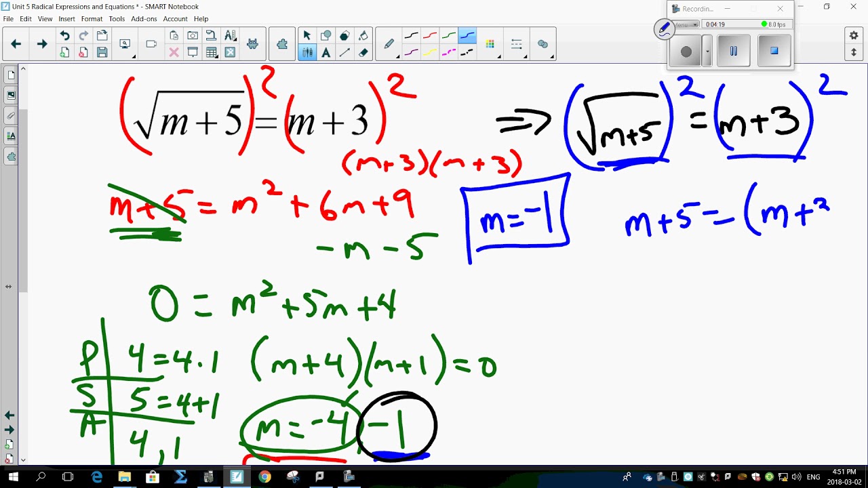This screenshot has width=868, height=488.
Task: Open Microsoft Edge from taskbar
Action: (97, 477)
